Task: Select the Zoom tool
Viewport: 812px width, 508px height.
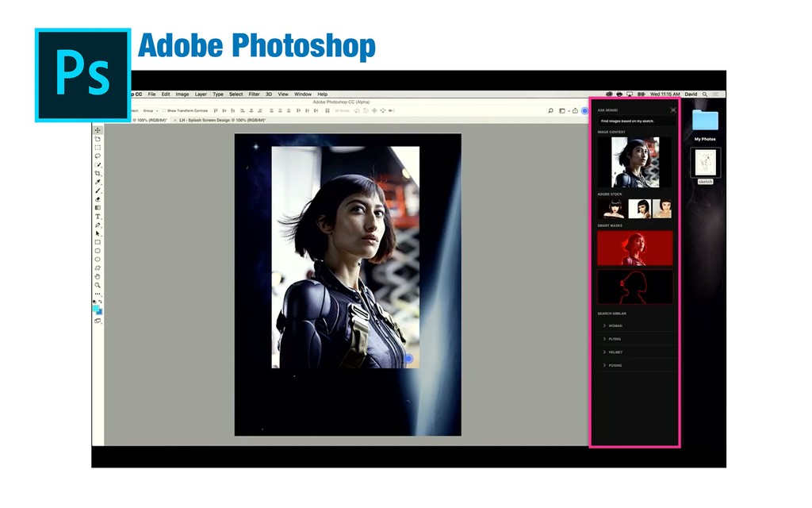Action: click(98, 285)
